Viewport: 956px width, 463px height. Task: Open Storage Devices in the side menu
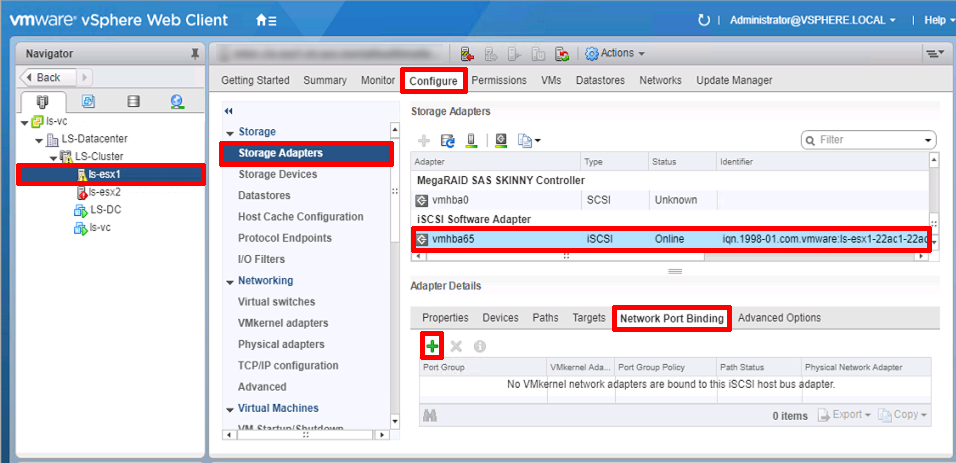pyautogui.click(x=277, y=174)
